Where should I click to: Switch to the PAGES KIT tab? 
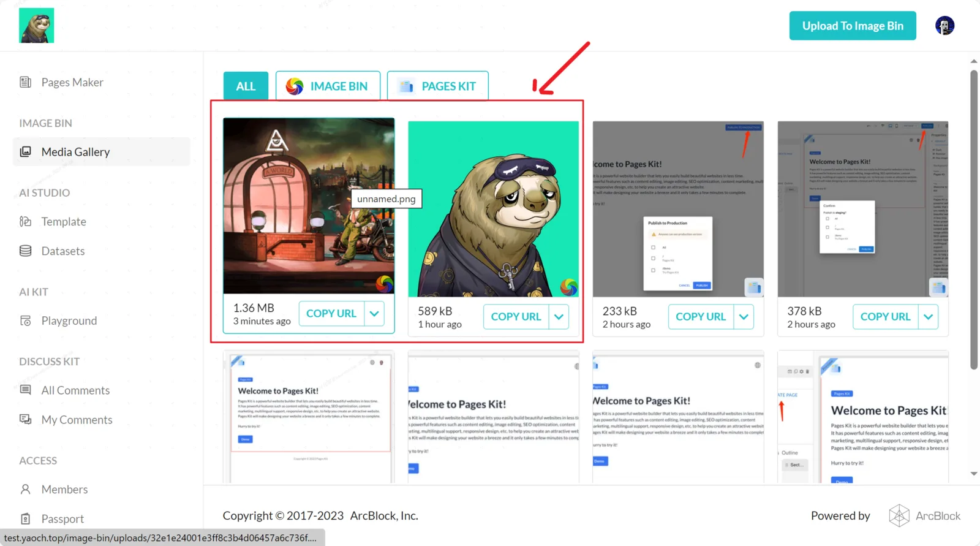click(438, 86)
